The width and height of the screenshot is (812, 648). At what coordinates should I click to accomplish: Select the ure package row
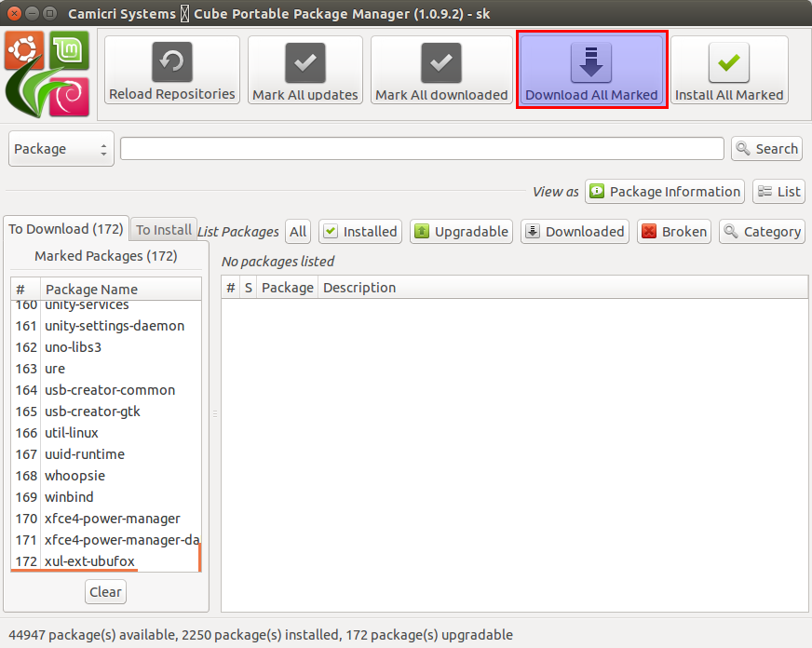tap(106, 369)
